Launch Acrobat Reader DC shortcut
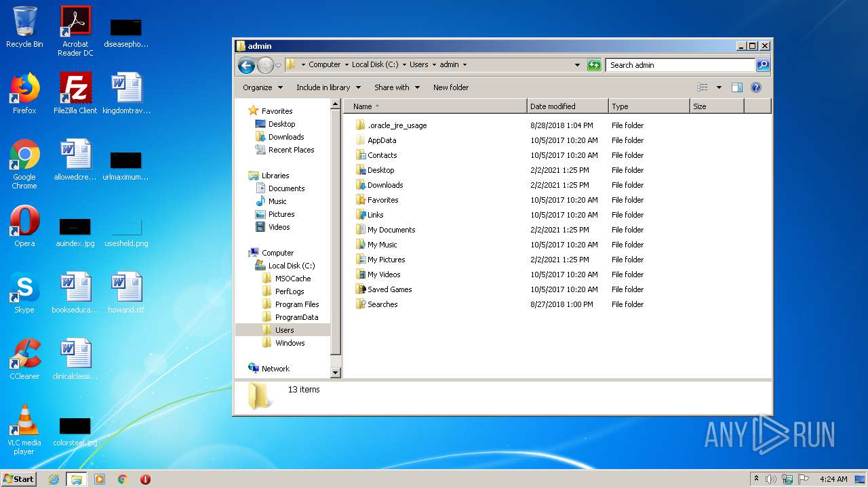The image size is (868, 488). click(x=75, y=30)
